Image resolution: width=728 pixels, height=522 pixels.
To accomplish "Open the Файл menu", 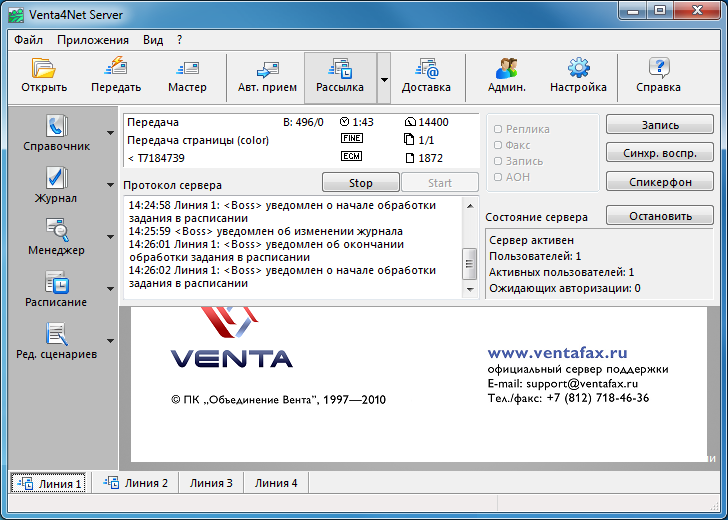I will (x=28, y=40).
